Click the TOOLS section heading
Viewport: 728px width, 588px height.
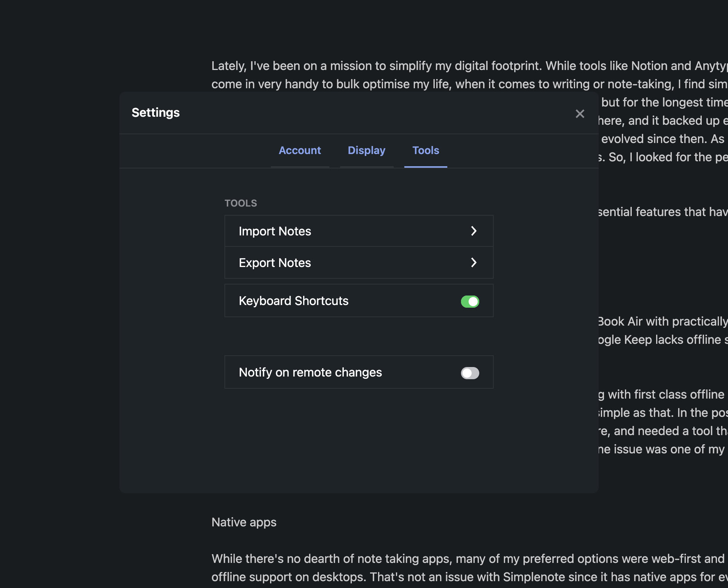[x=240, y=203]
